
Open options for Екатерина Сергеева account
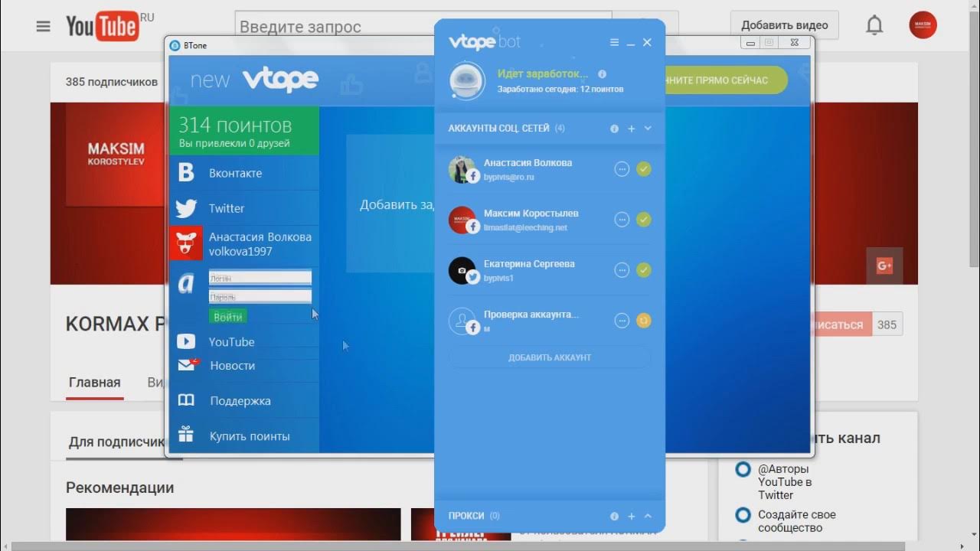point(622,270)
